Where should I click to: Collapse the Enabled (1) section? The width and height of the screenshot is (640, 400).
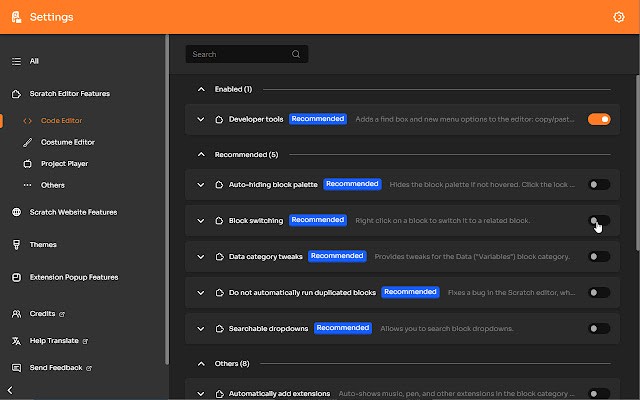pyautogui.click(x=201, y=89)
